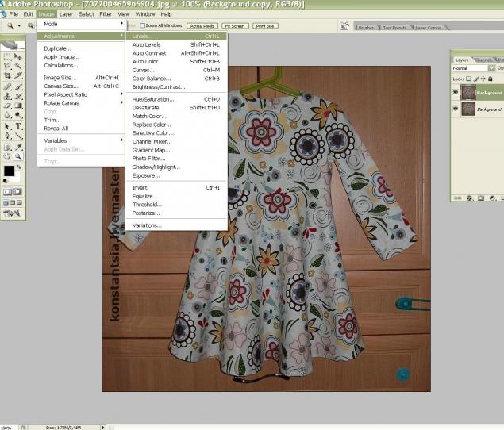This screenshot has width=504, height=430.
Task: Set the black foreground color swatch
Action: (9, 171)
